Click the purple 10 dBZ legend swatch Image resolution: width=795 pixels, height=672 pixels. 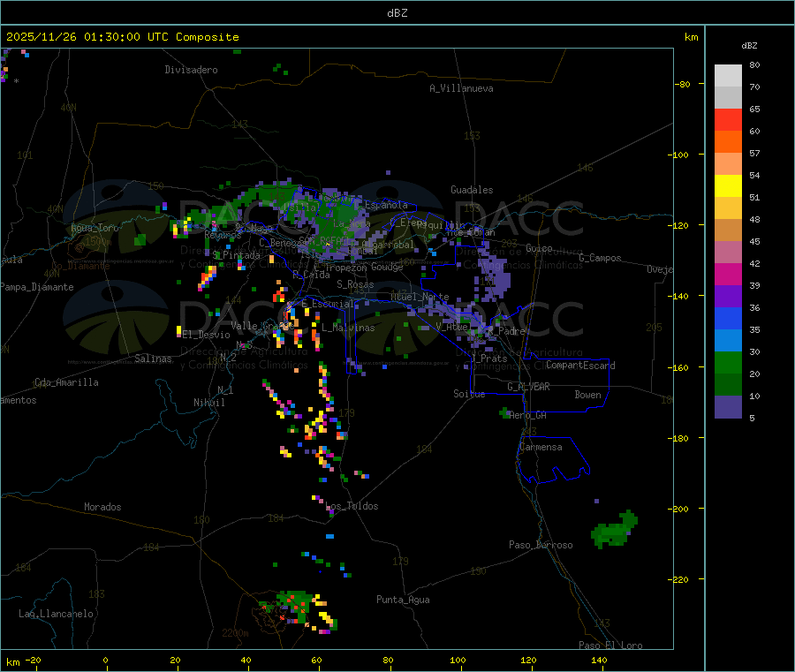pos(728,407)
